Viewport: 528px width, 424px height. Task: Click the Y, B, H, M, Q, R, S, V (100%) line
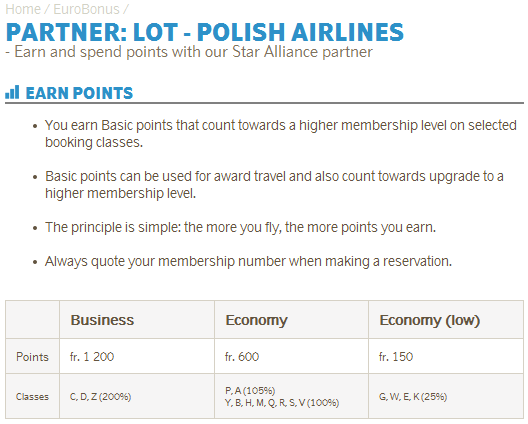click(282, 403)
